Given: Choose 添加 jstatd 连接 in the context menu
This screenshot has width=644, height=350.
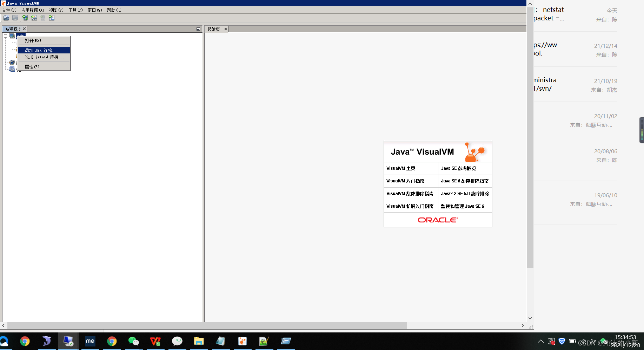Looking at the screenshot, I should (x=44, y=57).
